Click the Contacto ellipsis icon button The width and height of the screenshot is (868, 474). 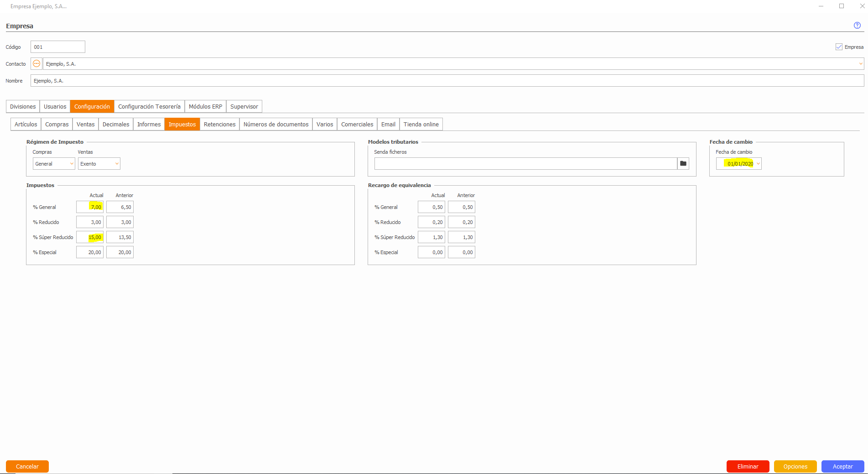click(36, 64)
